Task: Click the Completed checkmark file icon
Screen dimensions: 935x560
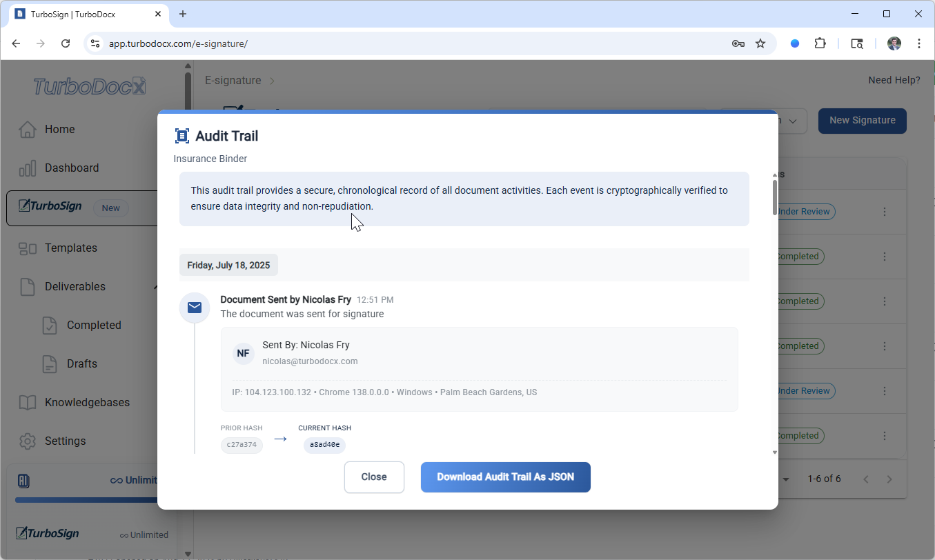Action: tap(50, 326)
